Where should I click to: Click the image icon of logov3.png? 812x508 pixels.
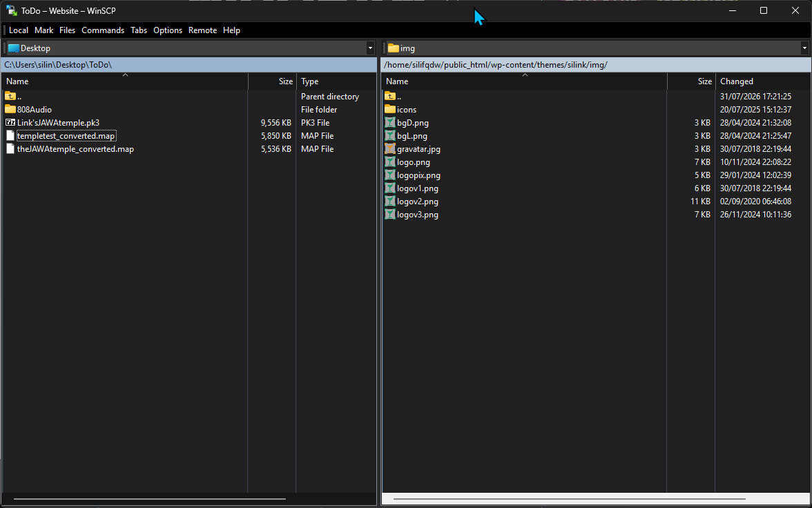click(390, 215)
